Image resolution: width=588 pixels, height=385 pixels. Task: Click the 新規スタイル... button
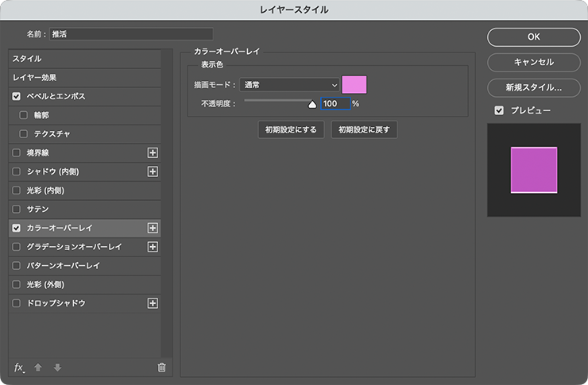(x=533, y=87)
